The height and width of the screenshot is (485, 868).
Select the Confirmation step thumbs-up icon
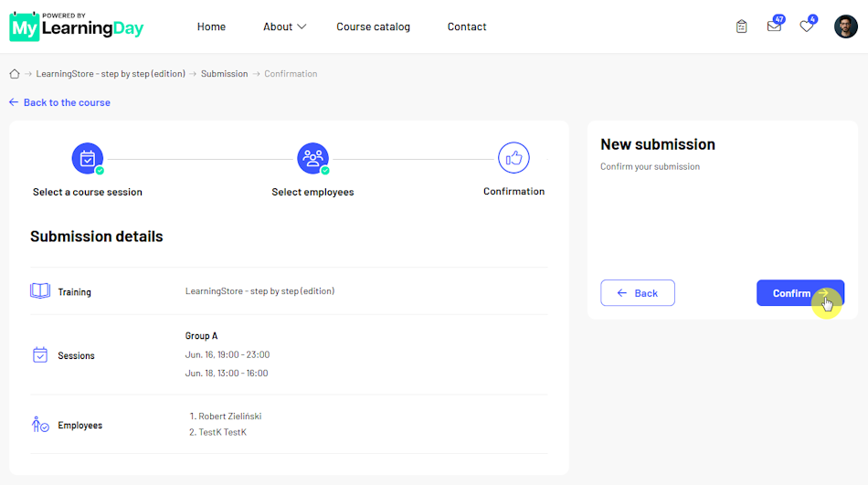pyautogui.click(x=513, y=158)
